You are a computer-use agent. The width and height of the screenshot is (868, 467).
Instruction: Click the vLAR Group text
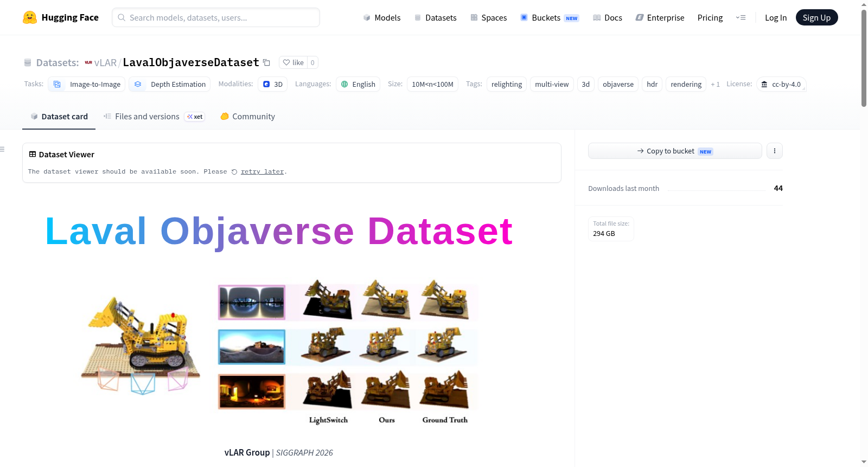247,452
